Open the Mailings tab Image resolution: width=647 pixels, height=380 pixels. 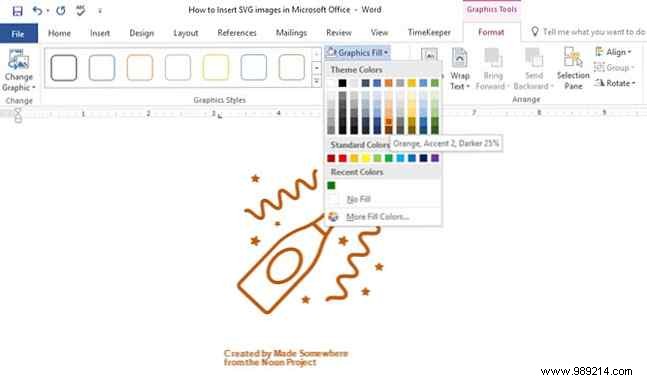[x=291, y=33]
